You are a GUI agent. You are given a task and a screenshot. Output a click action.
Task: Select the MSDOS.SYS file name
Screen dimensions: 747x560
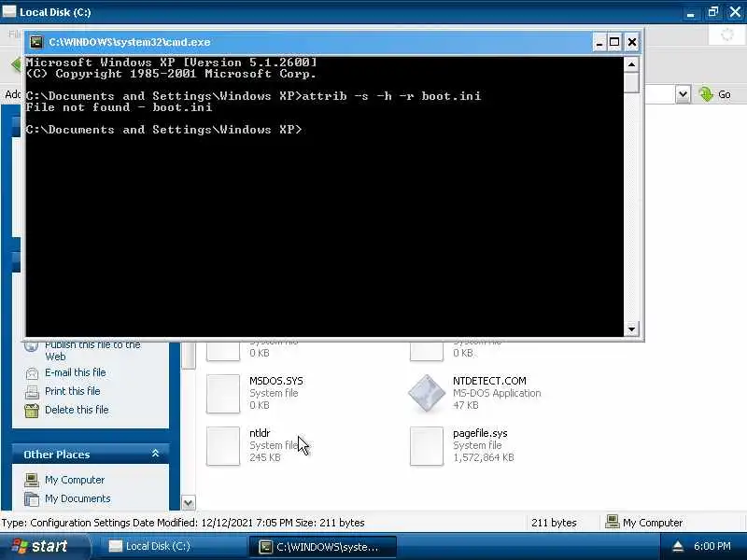click(276, 381)
